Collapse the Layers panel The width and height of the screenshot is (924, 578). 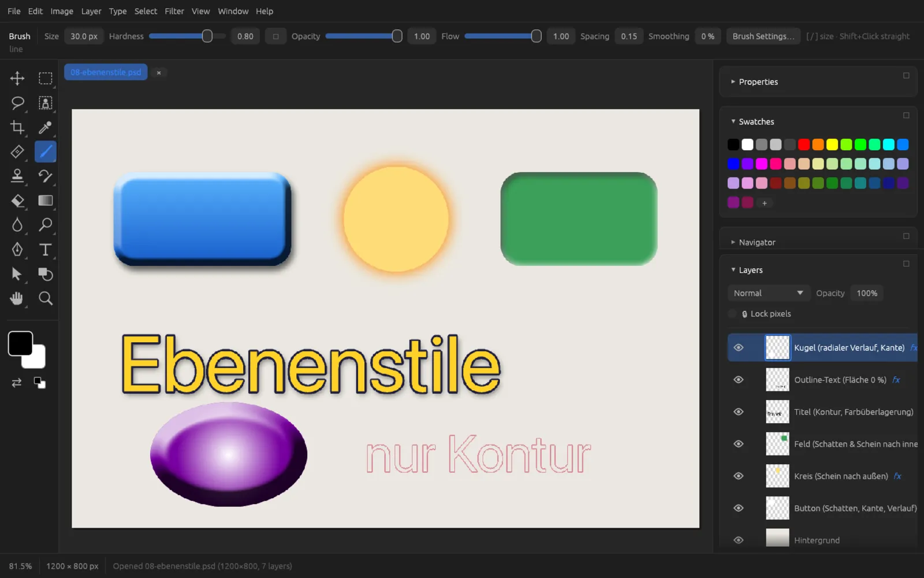pos(733,270)
